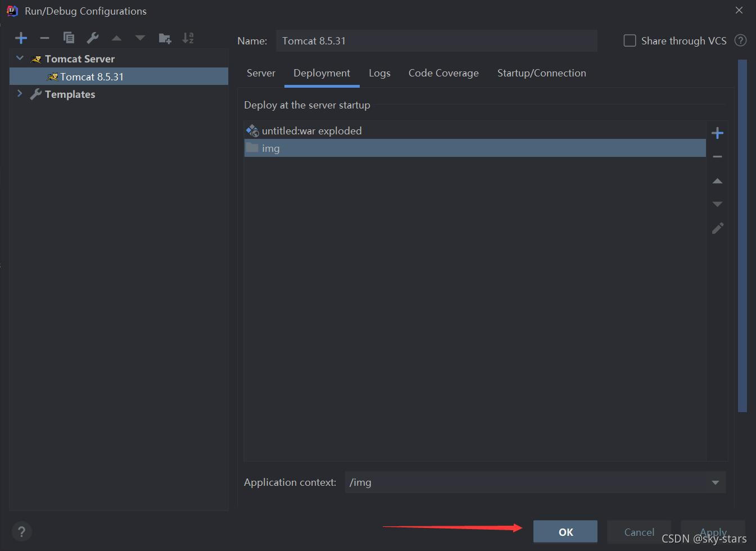Create new folder for configurations
Screen dimensions: 756x551
(165, 38)
